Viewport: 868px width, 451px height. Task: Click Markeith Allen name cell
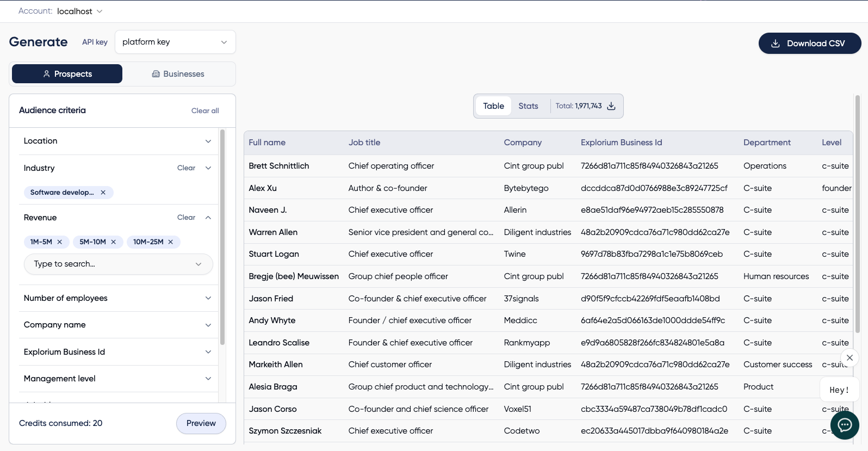pos(276,364)
